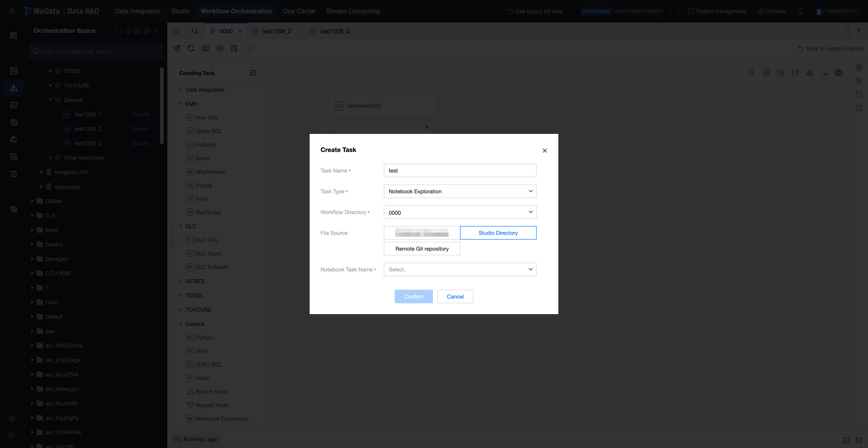Viewport: 868px width, 448px height.
Task: Expand the Data Integration task category
Action: [x=205, y=90]
